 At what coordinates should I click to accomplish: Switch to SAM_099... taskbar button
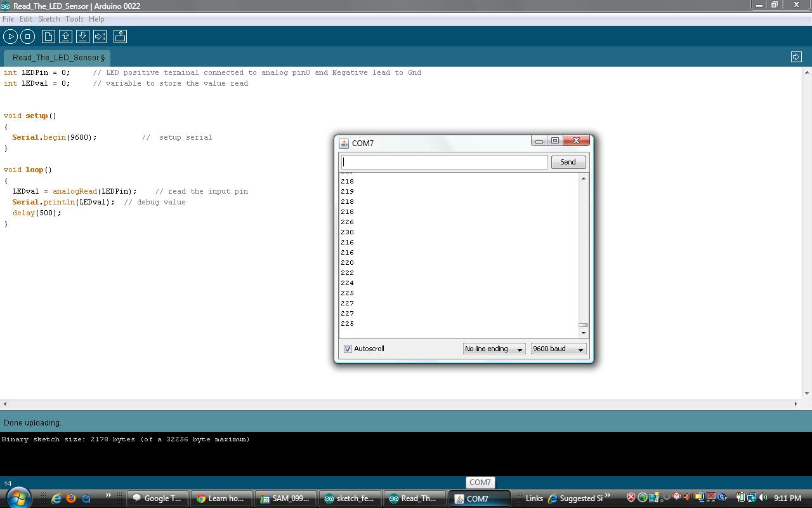(x=285, y=498)
